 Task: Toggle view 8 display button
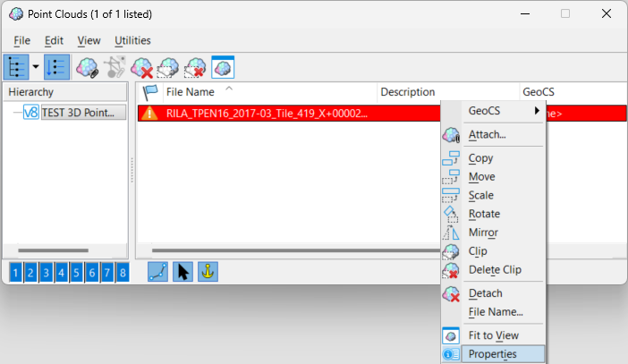click(x=123, y=273)
